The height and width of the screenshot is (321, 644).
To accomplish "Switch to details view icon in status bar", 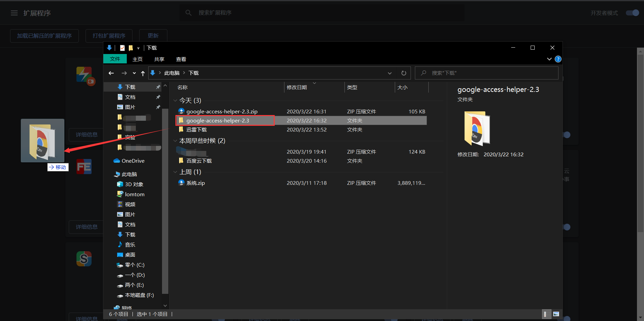I will tap(546, 314).
